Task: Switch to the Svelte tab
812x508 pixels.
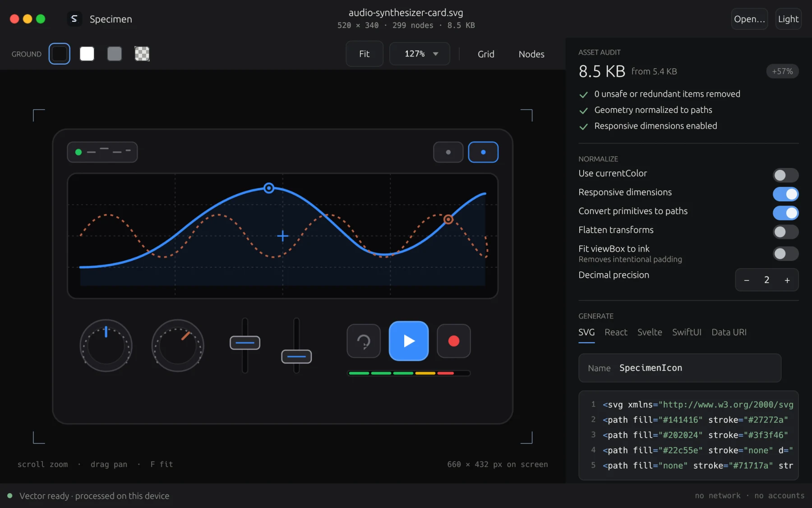Action: tap(650, 333)
